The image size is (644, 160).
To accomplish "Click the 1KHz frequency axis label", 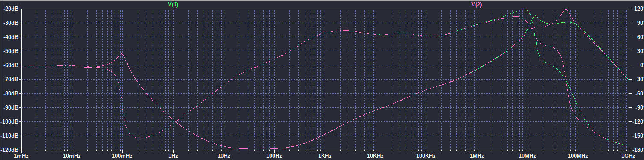I will click(325, 157).
